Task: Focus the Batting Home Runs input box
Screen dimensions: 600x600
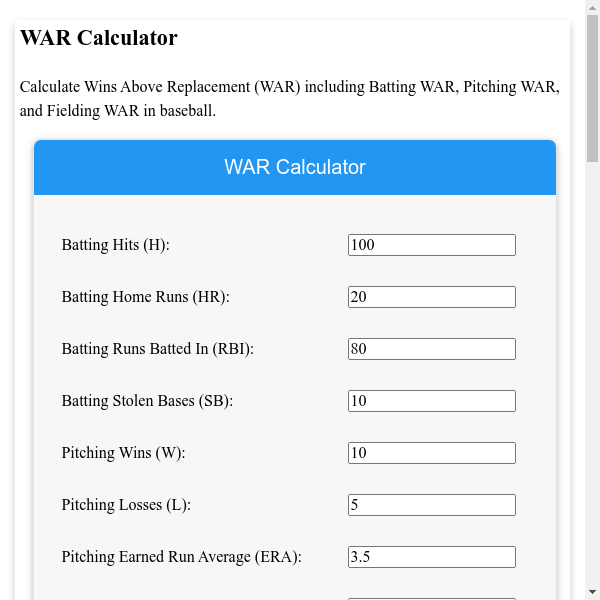Action: point(431,297)
